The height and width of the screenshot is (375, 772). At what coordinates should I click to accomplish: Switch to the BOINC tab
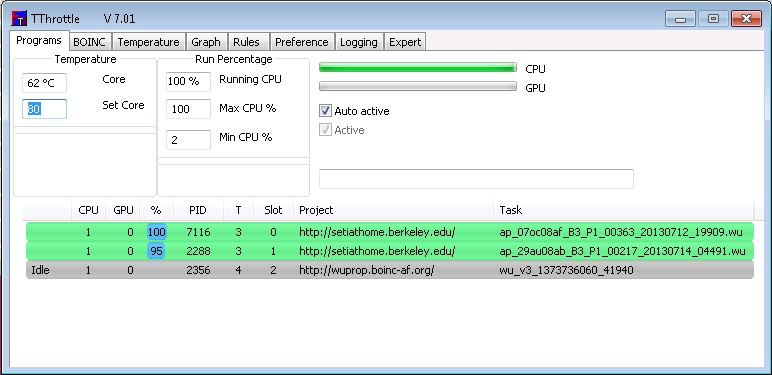(x=90, y=42)
